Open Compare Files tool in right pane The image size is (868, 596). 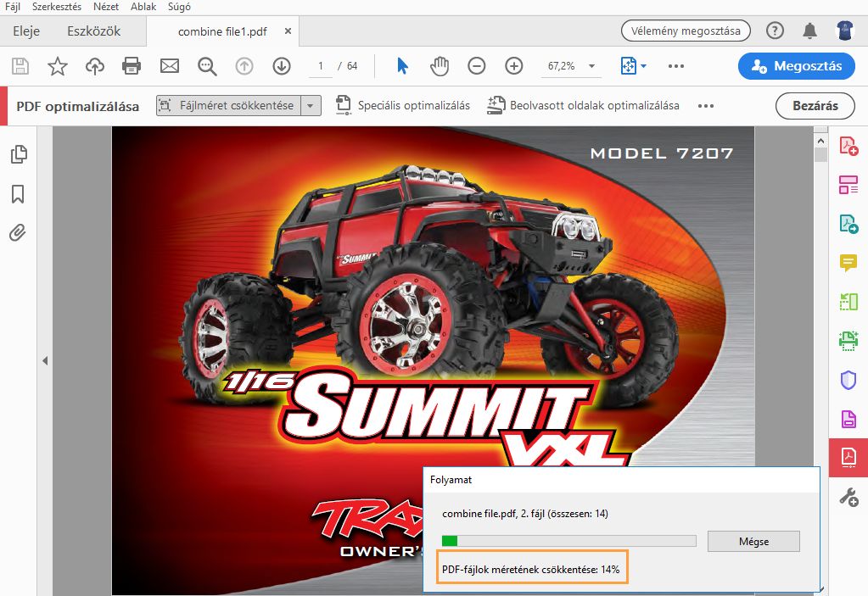point(848,302)
